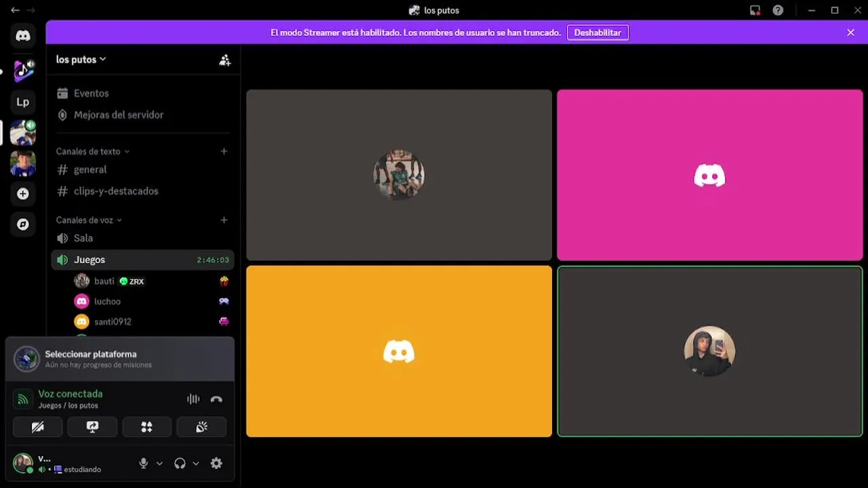The image size is (868, 488).
Task: Start an activity with the apps icon
Action: 146,427
